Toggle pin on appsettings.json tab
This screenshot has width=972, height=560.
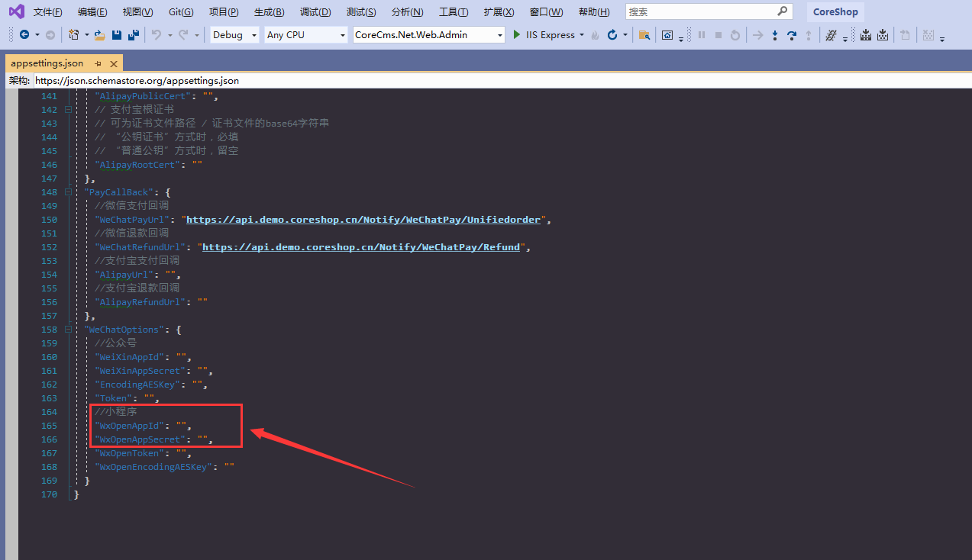tap(98, 63)
